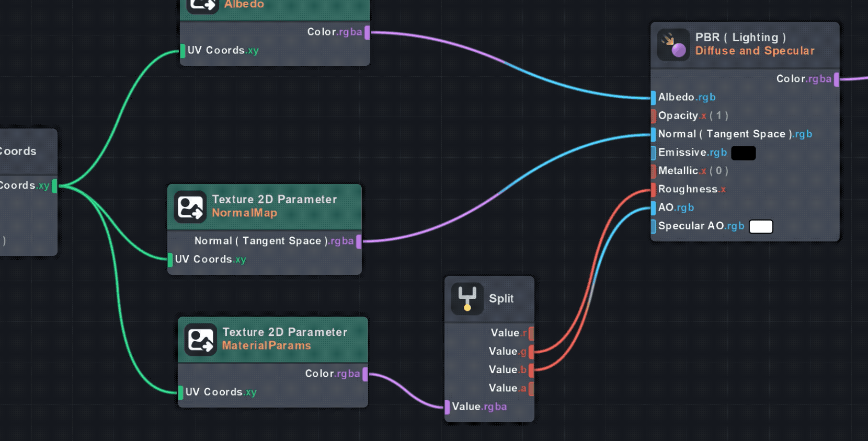Select the Split node fork icon
This screenshot has width=868, height=441.
pos(467,299)
